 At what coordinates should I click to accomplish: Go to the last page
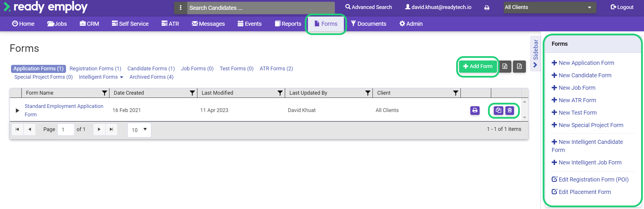(111, 129)
